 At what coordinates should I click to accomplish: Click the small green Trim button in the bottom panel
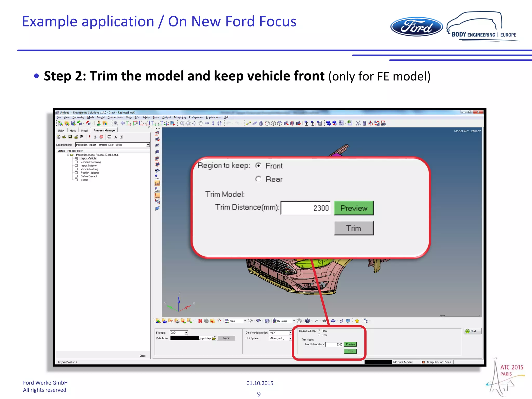[350, 351]
